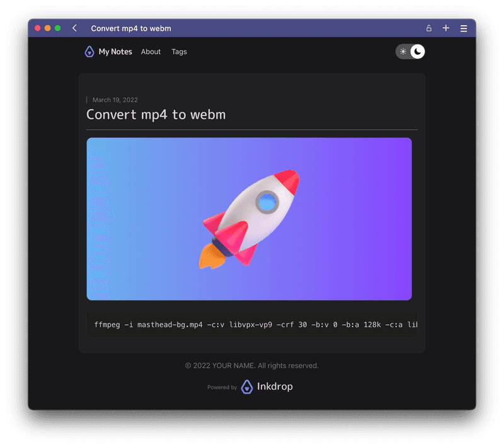The height and width of the screenshot is (447, 504).
Task: Click the Inkdrop logo icon in footer
Action: [x=248, y=387]
